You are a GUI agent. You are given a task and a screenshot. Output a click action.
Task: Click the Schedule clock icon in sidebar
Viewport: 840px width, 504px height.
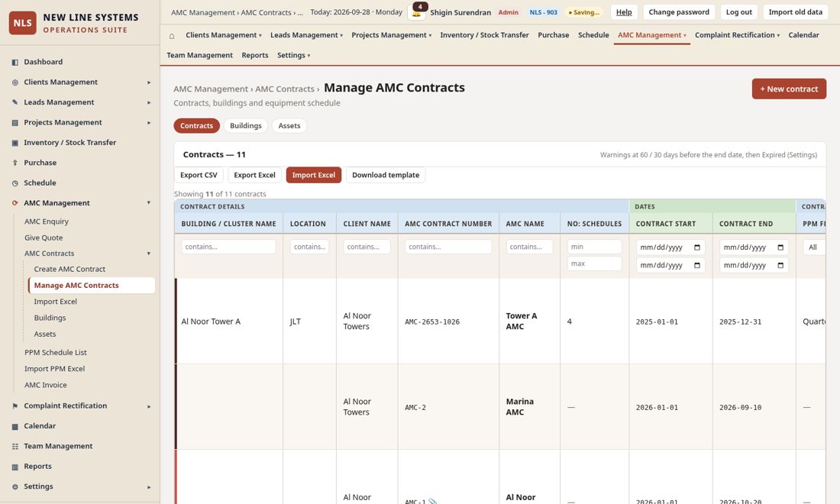(x=15, y=183)
